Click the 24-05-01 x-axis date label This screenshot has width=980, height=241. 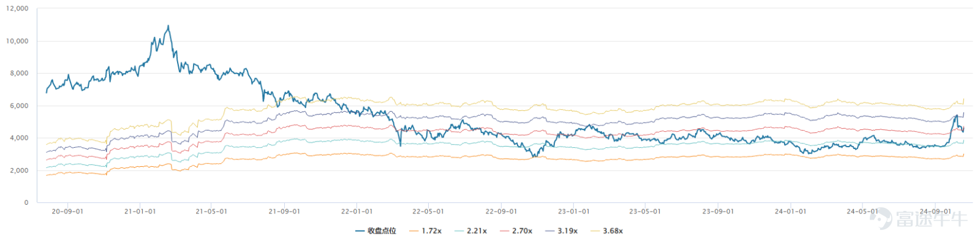point(862,212)
